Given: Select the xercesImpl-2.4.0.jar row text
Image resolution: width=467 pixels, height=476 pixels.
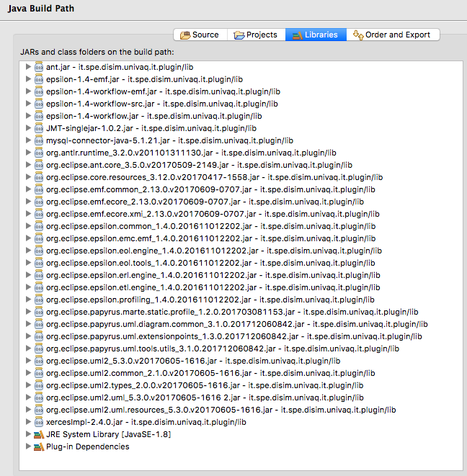Looking at the screenshot, I should (x=146, y=422).
